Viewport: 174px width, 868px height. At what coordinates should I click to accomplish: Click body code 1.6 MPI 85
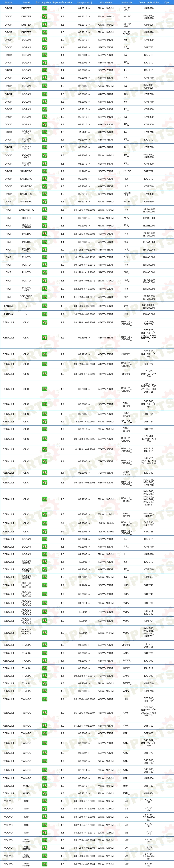tap(127, 194)
